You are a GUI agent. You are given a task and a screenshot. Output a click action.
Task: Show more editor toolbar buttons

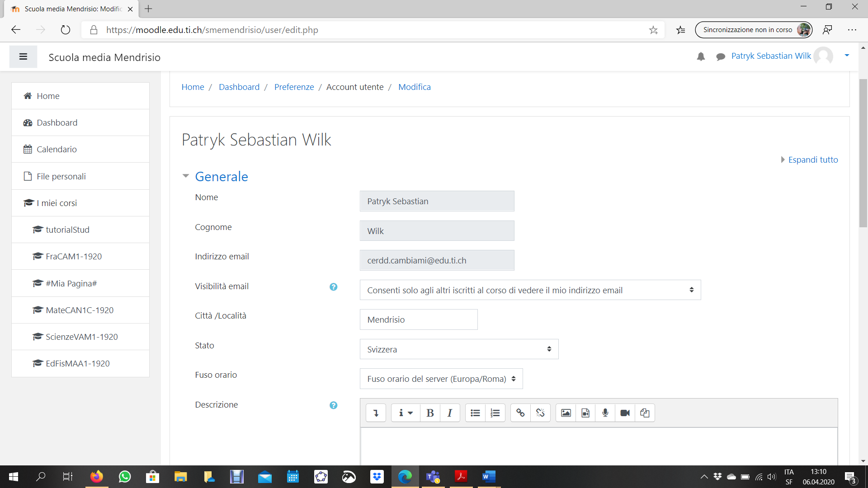pyautogui.click(x=376, y=413)
